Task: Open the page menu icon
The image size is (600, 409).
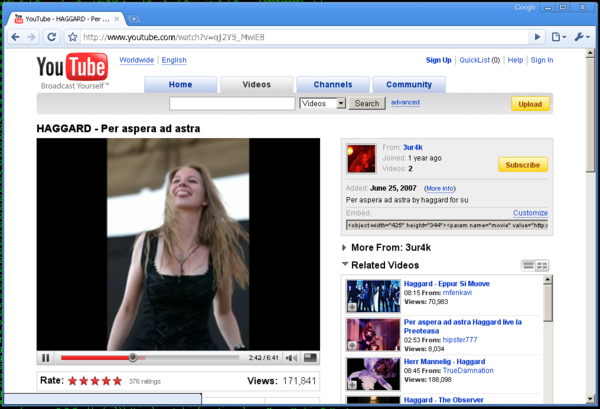Action: pyautogui.click(x=558, y=37)
